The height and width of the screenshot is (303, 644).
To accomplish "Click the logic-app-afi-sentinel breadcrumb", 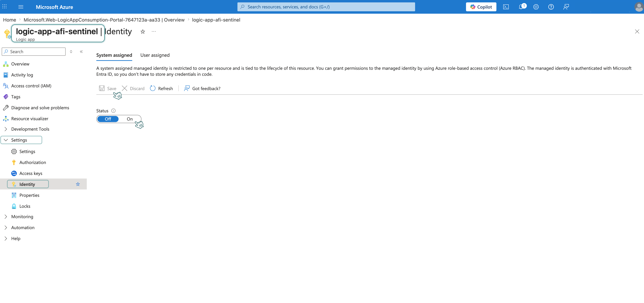I will point(216,20).
